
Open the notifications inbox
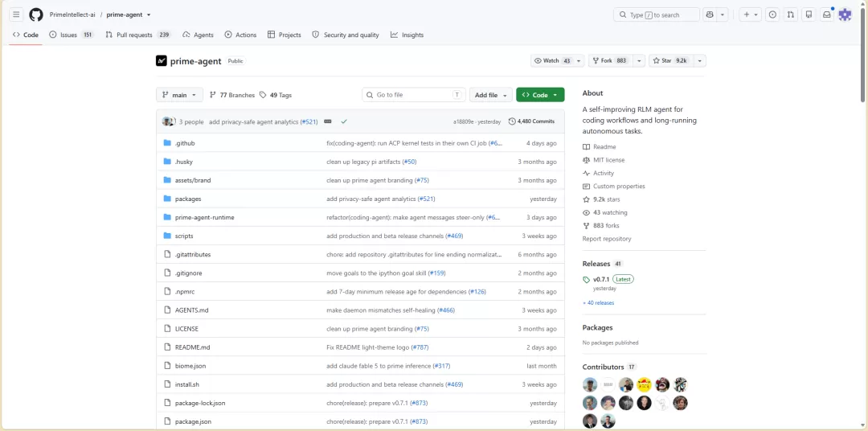pos(827,15)
